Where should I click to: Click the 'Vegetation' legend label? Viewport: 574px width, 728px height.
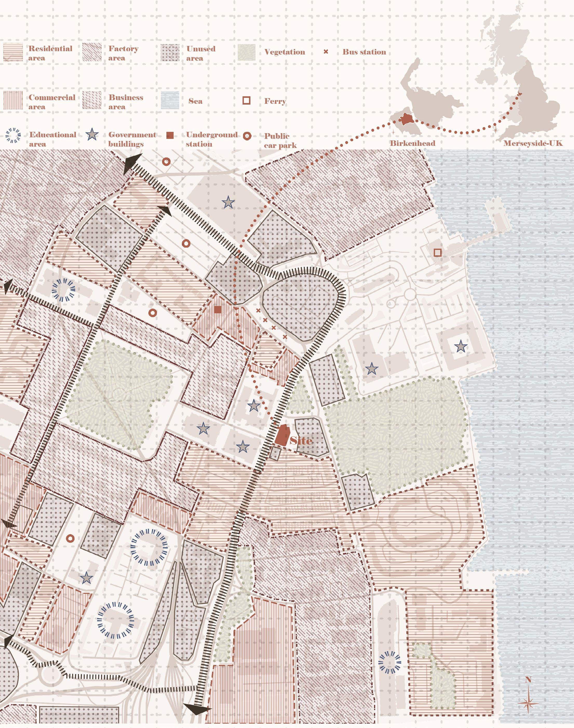pos(285,52)
